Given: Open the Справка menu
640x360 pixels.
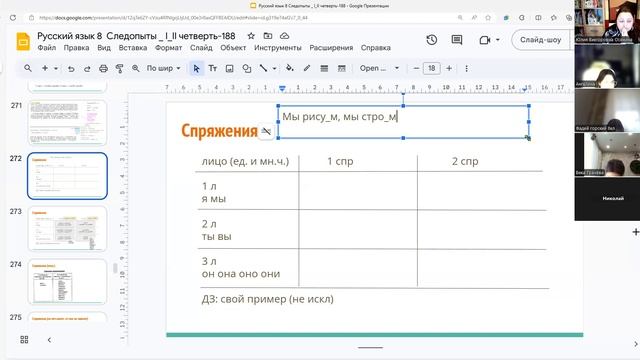Looking at the screenshot, I should tap(376, 48).
